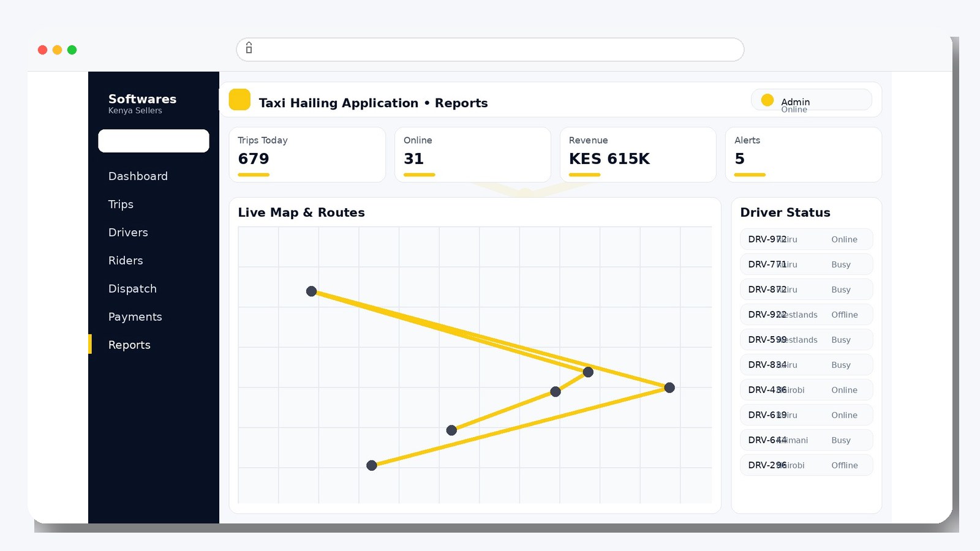Click the top-left map route marker
This screenshot has width=980, height=551.
pos(311,291)
